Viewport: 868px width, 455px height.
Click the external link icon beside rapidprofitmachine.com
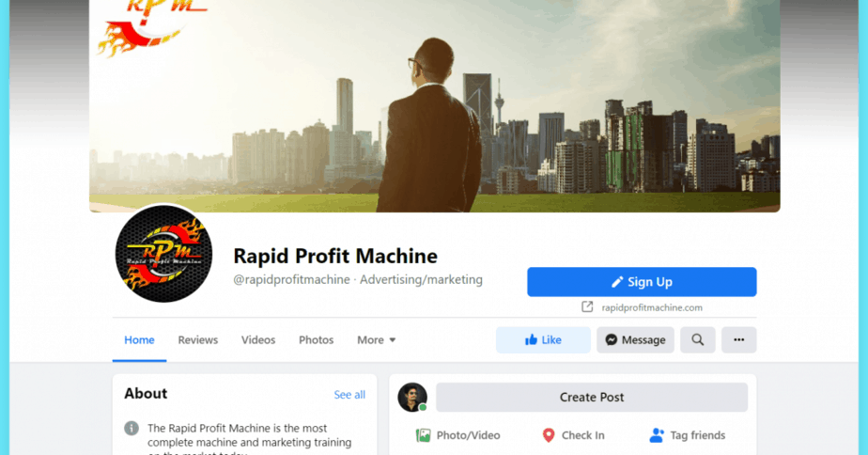click(x=587, y=307)
